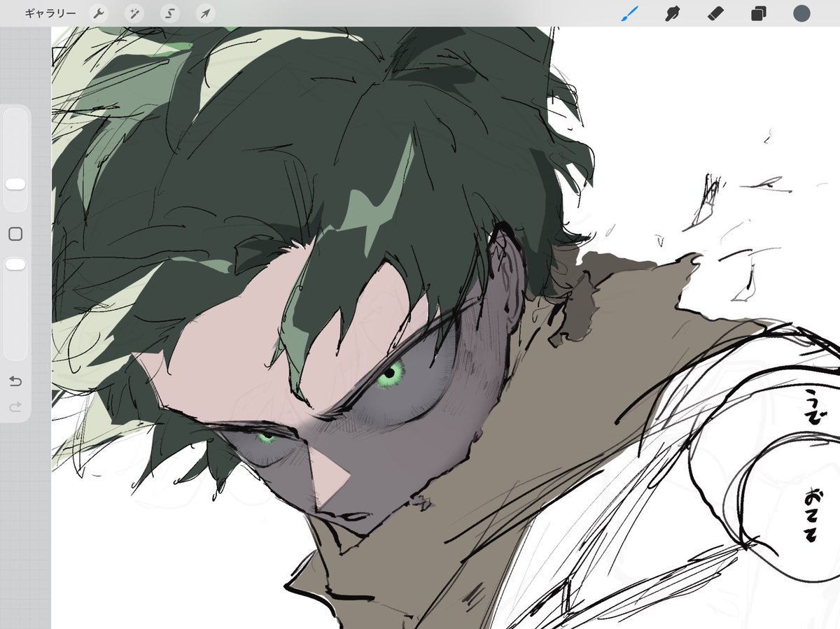Select the Selection S-ribbon tool

(x=170, y=13)
